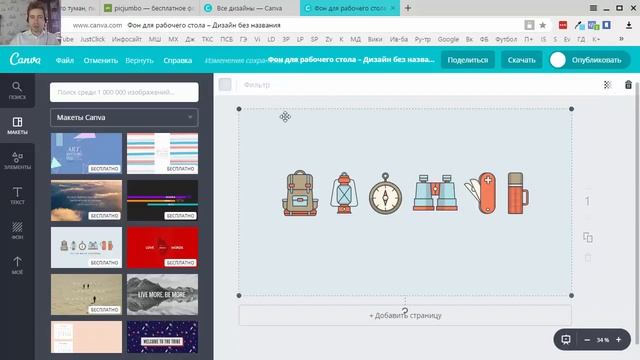Viewport: 640px width, 360px height.
Task: Open the Search tab in Canva sidebar
Action: click(17, 91)
